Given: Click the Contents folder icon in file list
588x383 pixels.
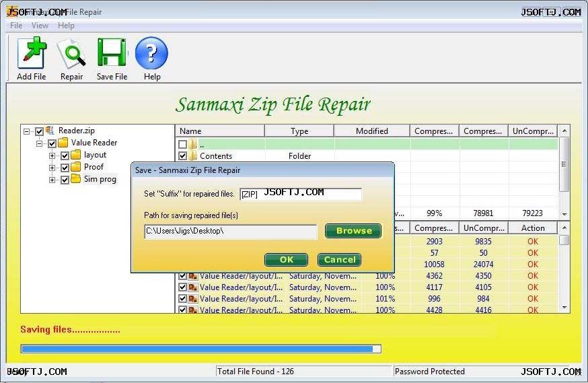Looking at the screenshot, I should pyautogui.click(x=193, y=155).
